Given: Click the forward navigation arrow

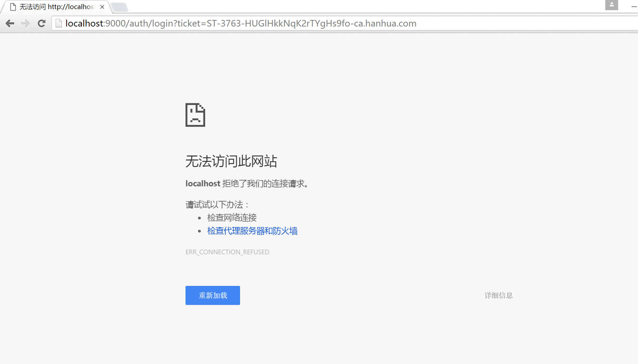Looking at the screenshot, I should click(x=25, y=23).
